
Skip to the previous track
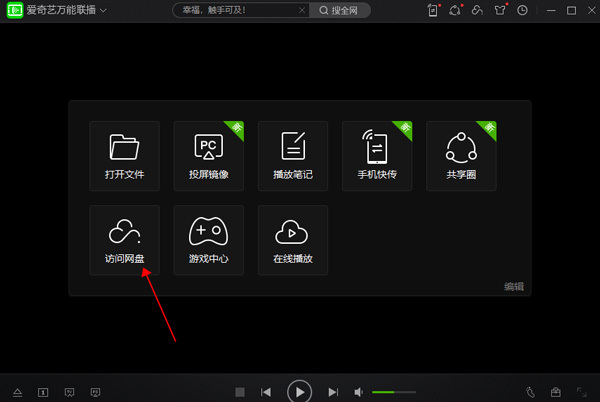[265, 392]
